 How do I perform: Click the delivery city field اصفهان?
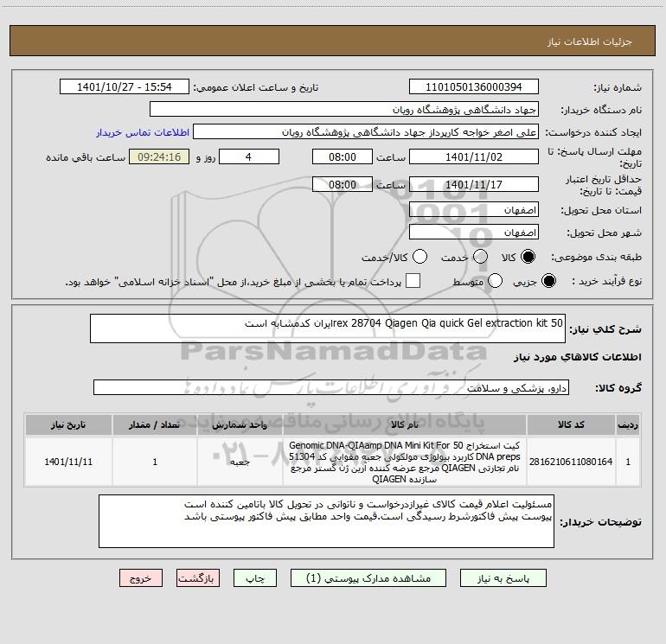[x=474, y=232]
